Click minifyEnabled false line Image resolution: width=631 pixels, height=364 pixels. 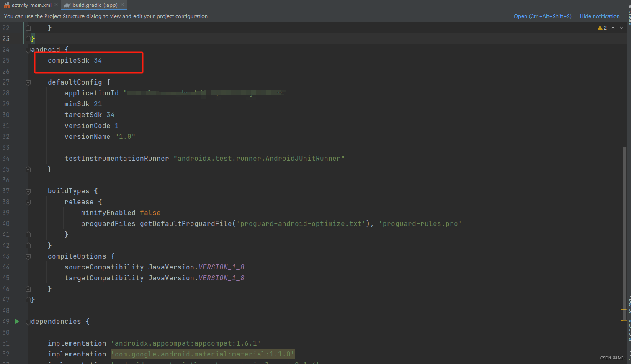click(121, 213)
